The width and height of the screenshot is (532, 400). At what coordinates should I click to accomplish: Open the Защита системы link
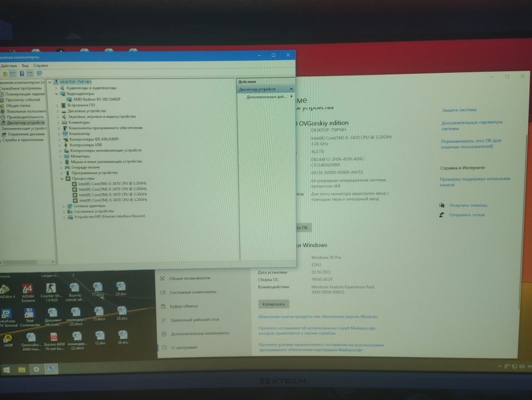[x=459, y=110]
